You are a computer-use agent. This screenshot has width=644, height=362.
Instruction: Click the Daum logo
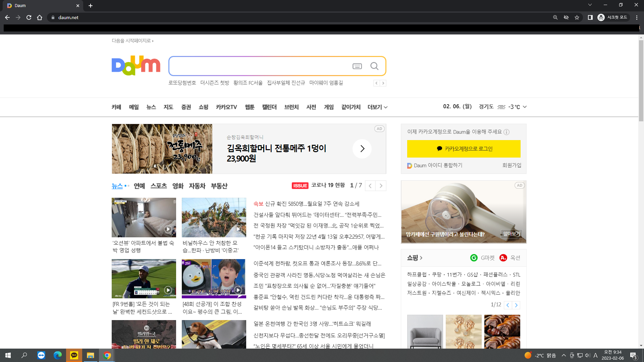[x=136, y=65]
